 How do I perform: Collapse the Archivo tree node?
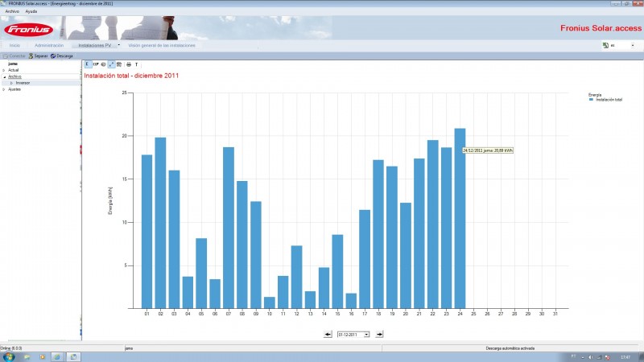pos(4,76)
